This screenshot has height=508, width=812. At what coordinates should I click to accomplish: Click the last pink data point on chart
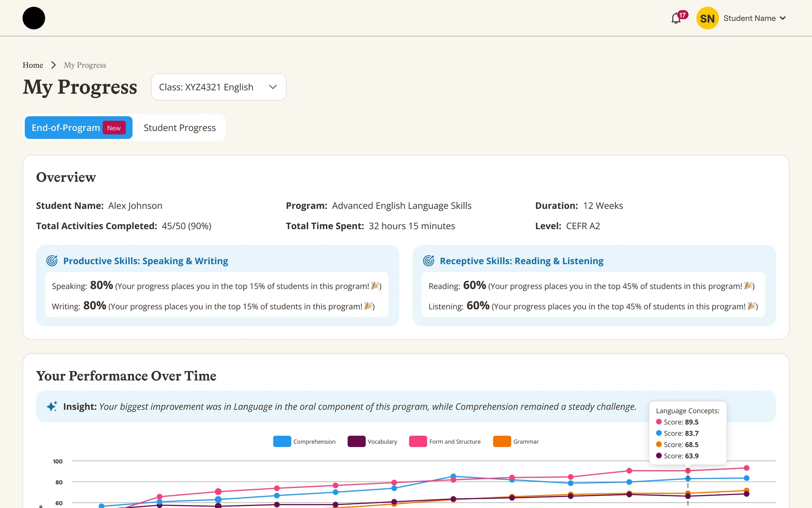(746, 468)
